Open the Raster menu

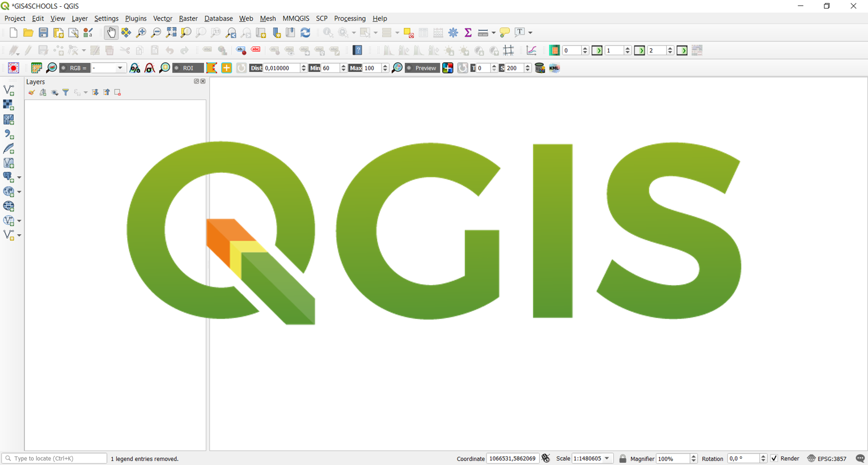(188, 19)
